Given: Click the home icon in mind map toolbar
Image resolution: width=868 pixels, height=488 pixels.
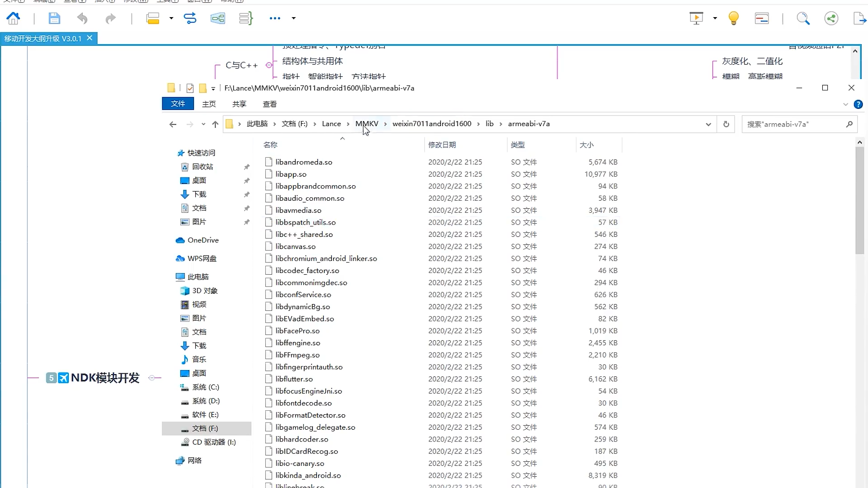Looking at the screenshot, I should [x=13, y=18].
